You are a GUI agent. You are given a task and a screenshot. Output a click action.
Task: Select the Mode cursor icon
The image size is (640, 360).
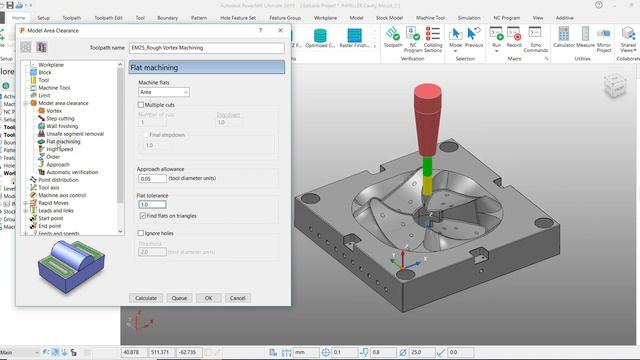click(x=456, y=34)
